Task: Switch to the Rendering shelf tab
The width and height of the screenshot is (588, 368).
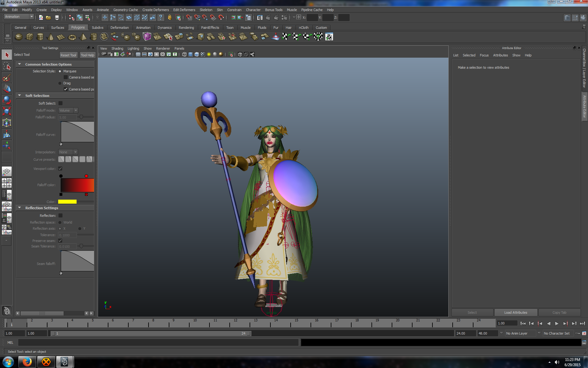Action: click(186, 28)
